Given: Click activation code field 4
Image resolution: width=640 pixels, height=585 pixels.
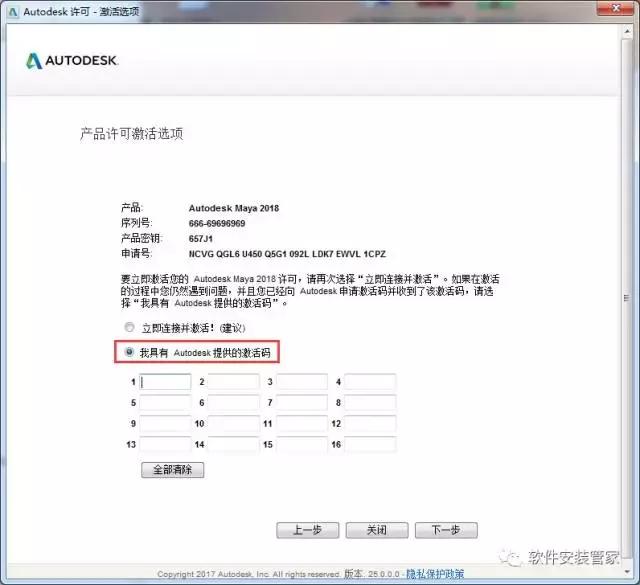Looking at the screenshot, I should coord(370,382).
